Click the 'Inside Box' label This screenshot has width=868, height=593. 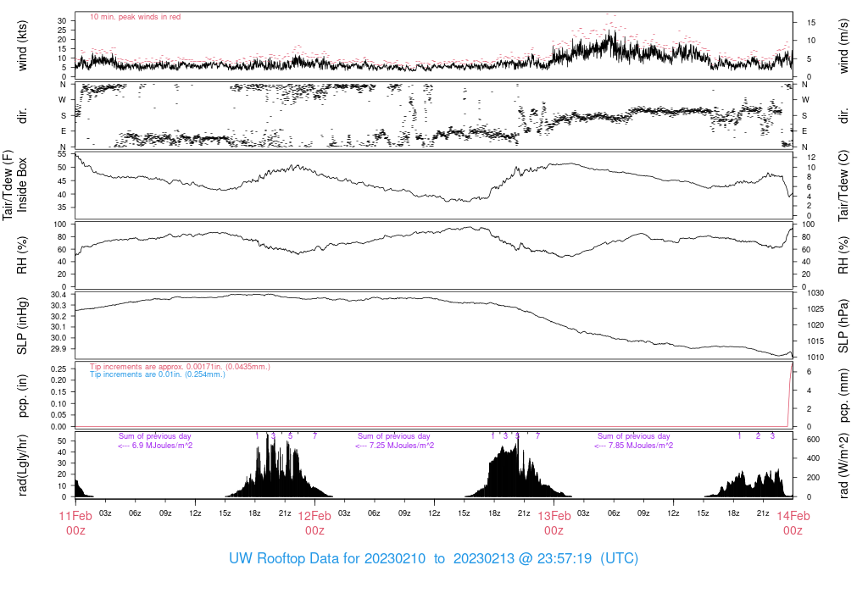point(22,185)
